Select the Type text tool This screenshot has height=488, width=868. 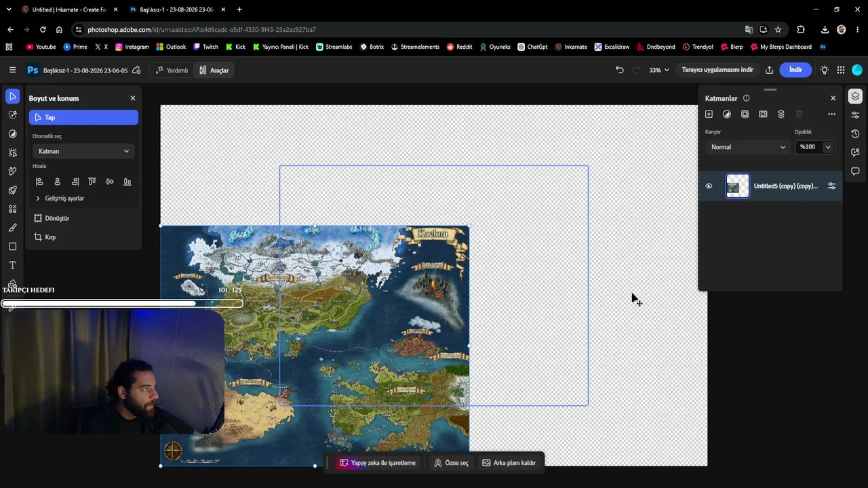[12, 265]
